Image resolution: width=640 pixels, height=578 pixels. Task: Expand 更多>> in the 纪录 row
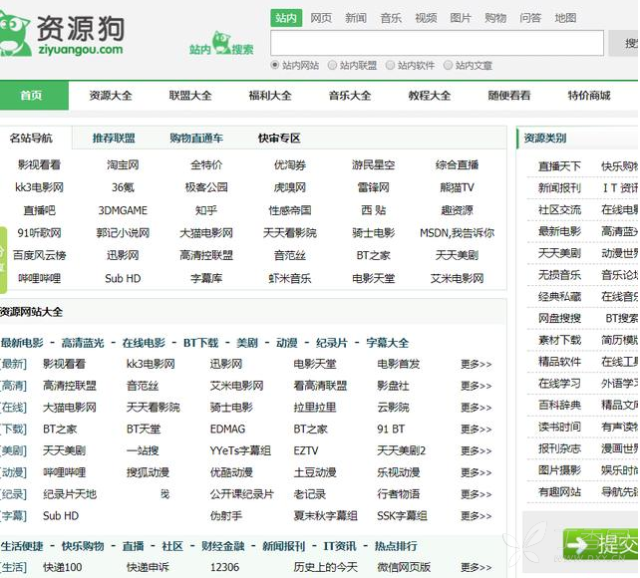click(x=476, y=494)
